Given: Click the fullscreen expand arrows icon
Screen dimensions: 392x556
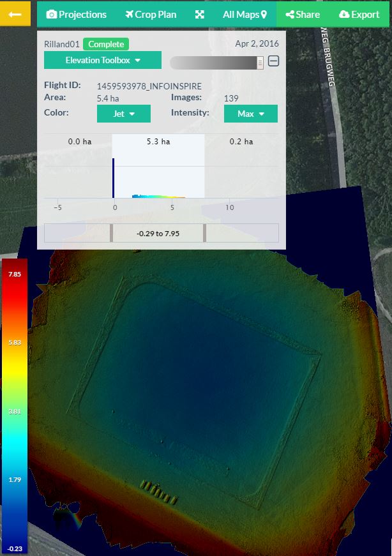Looking at the screenshot, I should click(200, 14).
